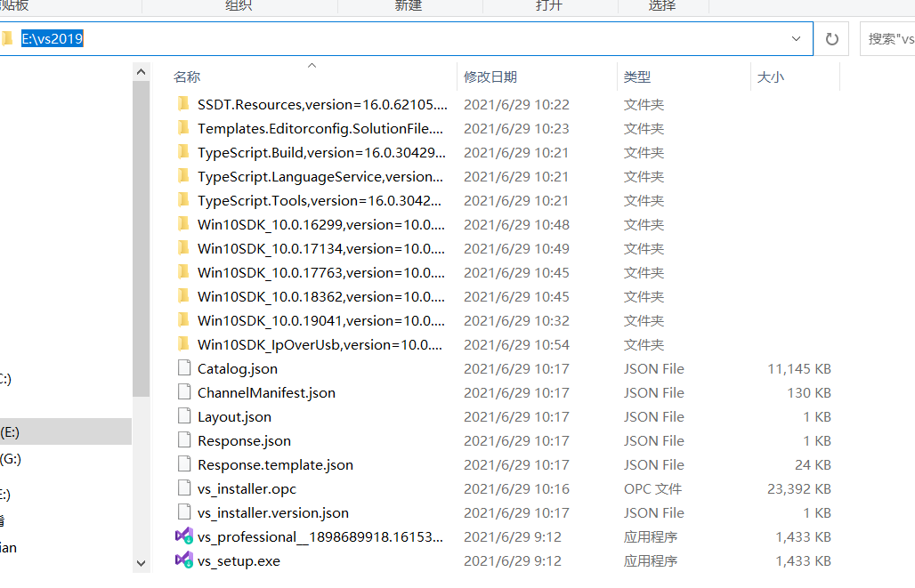This screenshot has height=588, width=915.
Task: Sort files by the 修改日期 column
Action: tap(490, 77)
